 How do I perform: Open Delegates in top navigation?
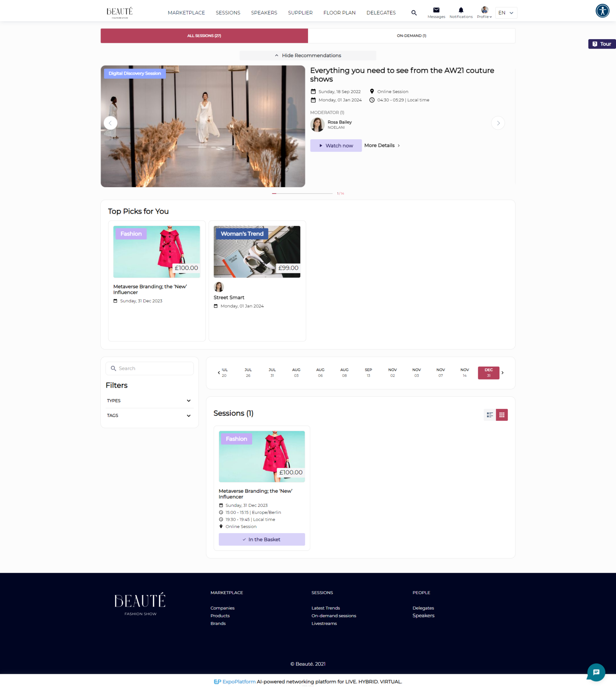pos(381,13)
